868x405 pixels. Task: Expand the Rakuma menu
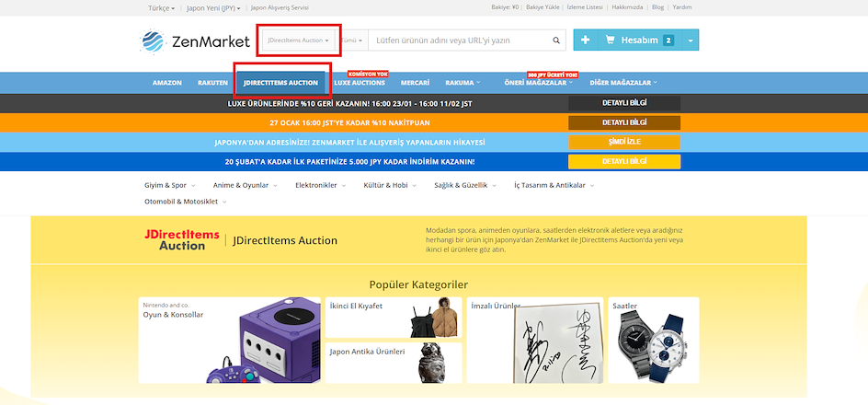coord(463,83)
